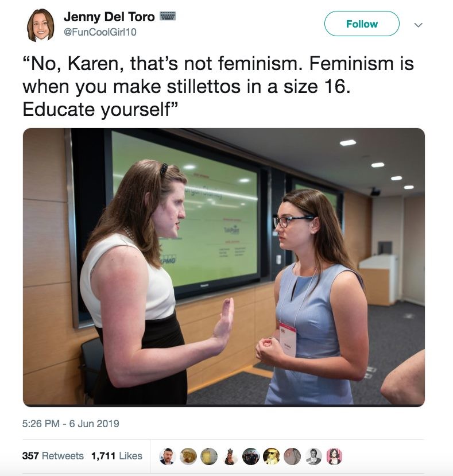The width and height of the screenshot is (453, 476).
Task: Open the grayish-pink blurry liker avatar
Action: coord(292,456)
